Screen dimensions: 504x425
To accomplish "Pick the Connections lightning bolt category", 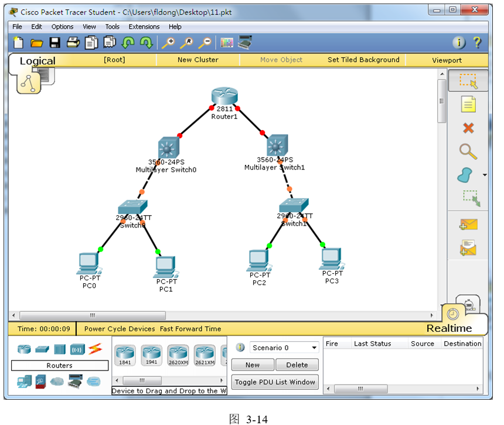I will coord(95,349).
